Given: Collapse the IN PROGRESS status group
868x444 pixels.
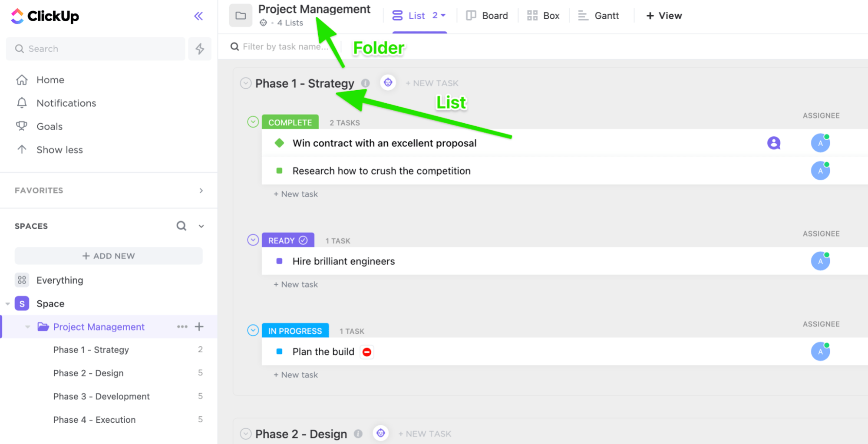Looking at the screenshot, I should pyautogui.click(x=253, y=330).
